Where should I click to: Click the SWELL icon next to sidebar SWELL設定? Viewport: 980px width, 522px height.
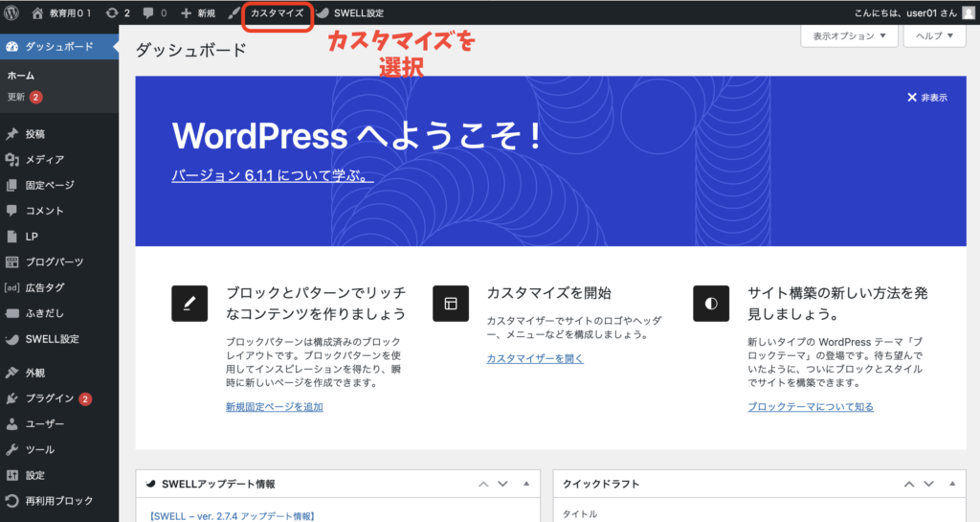11,339
